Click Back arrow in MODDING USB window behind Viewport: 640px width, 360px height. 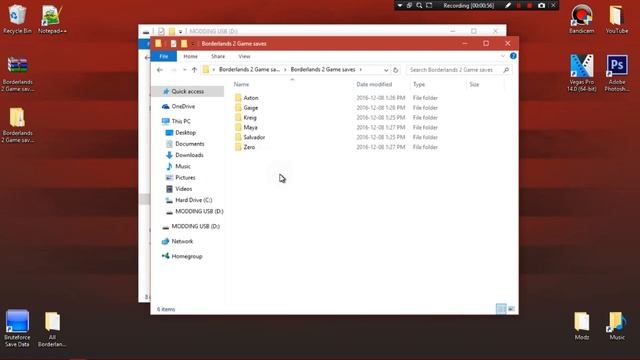[x=147, y=58]
